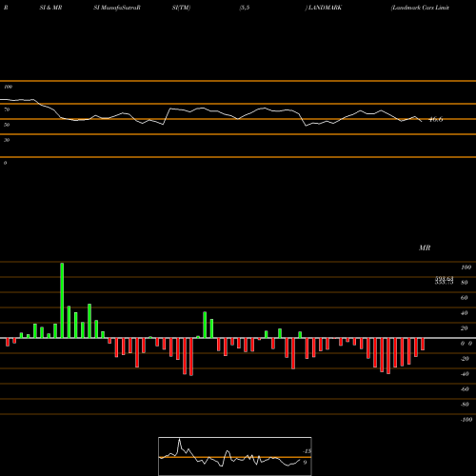The width and height of the screenshot is (476, 476).
Task: Click the '20' label on the MR axis
Action: (465, 328)
